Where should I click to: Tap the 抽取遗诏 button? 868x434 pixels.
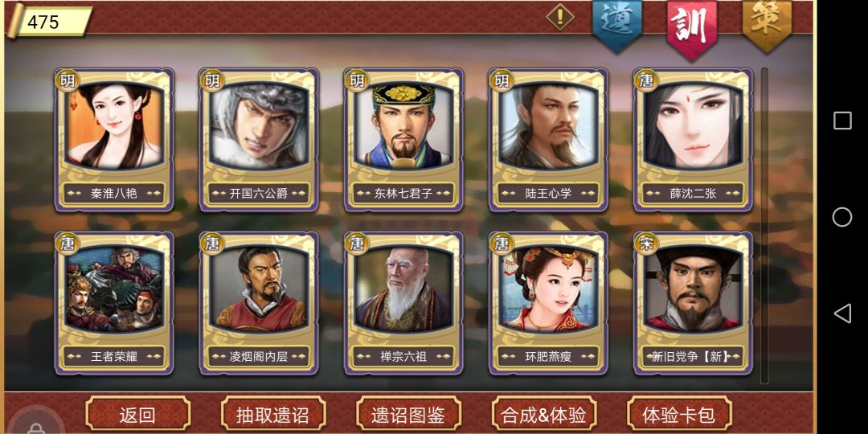tap(273, 414)
